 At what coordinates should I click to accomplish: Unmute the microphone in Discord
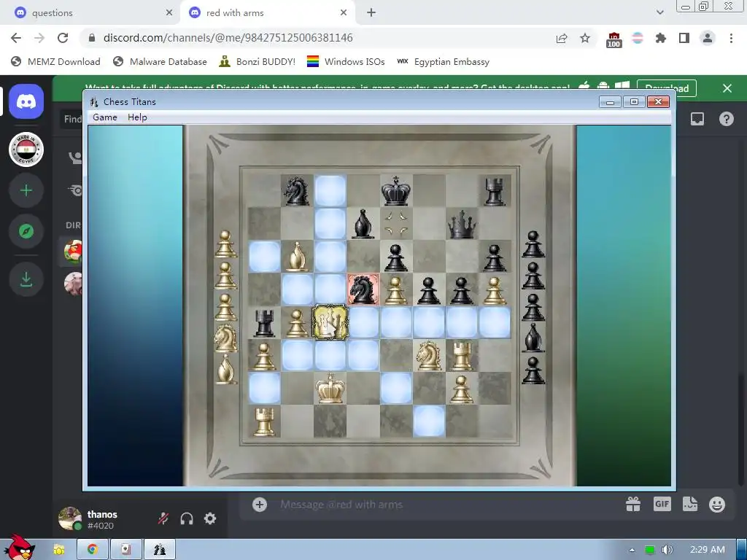[x=163, y=518]
